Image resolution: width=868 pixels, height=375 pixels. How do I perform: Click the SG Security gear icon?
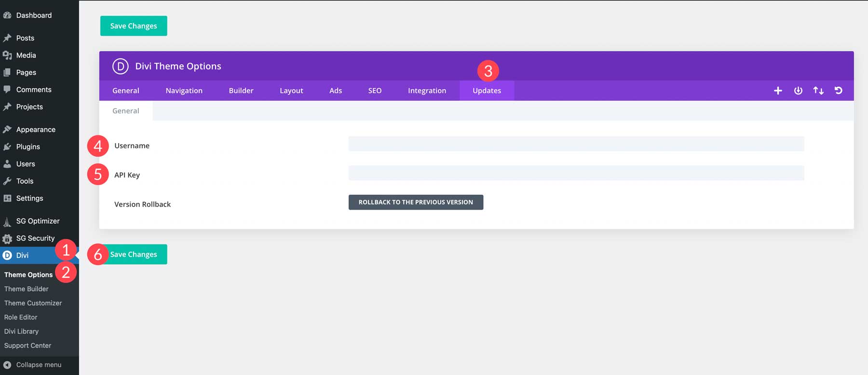point(7,239)
